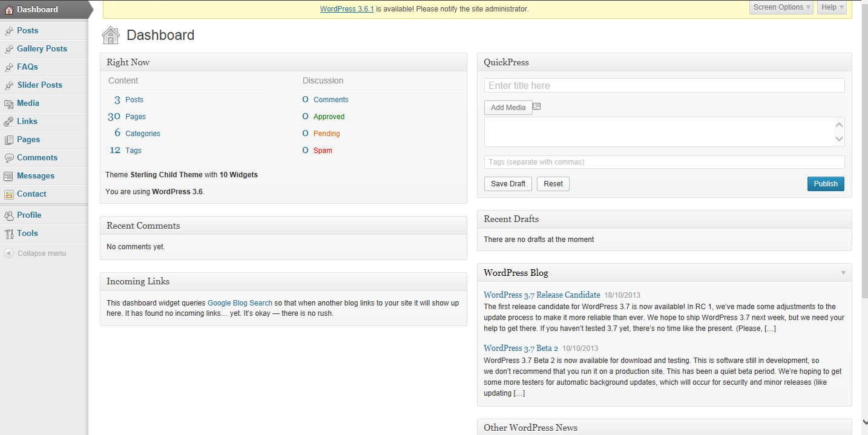Click the Incoming Links widget header
This screenshot has width=868, height=435.
283,281
